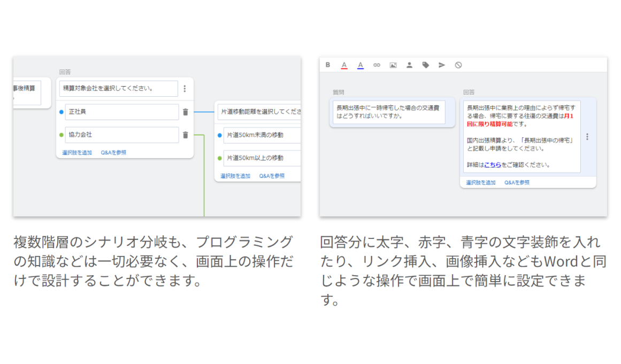Click the prohibited circle icon
The image size is (621, 364).
458,65
